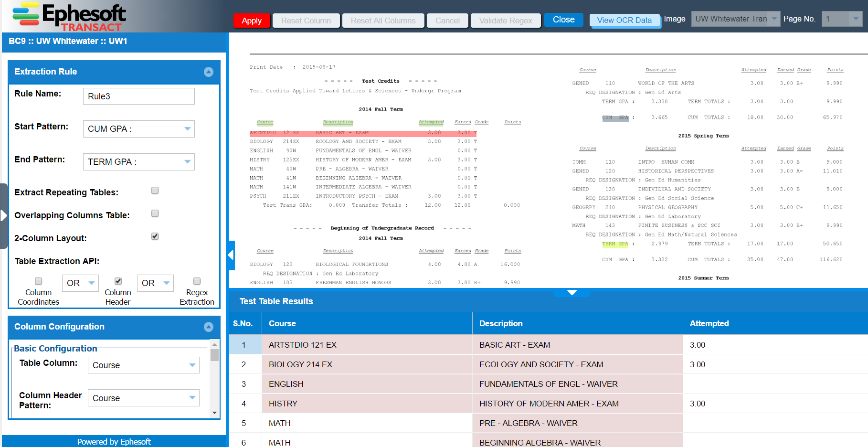Collapse the Extraction Rule panel
This screenshot has height=447, width=868.
tap(208, 72)
